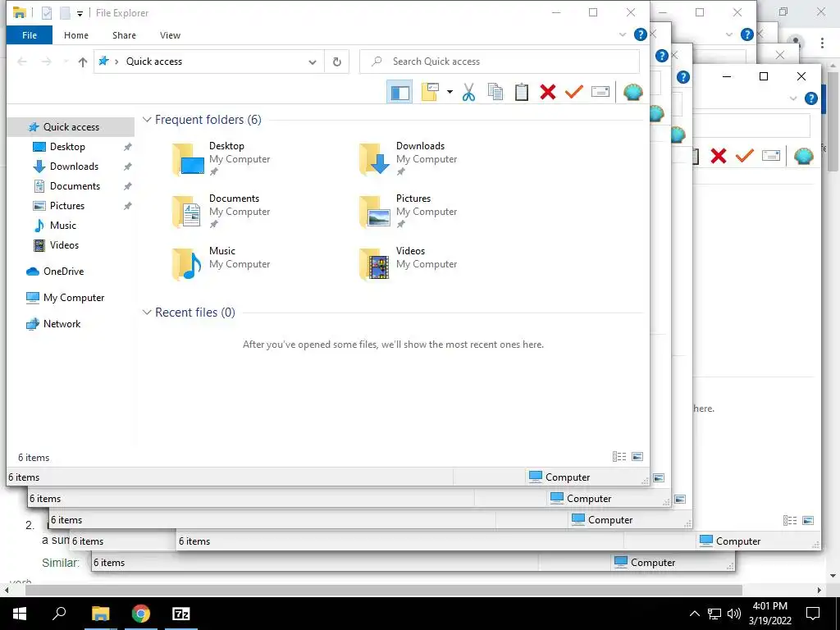Select Music in navigation pane

click(62, 226)
